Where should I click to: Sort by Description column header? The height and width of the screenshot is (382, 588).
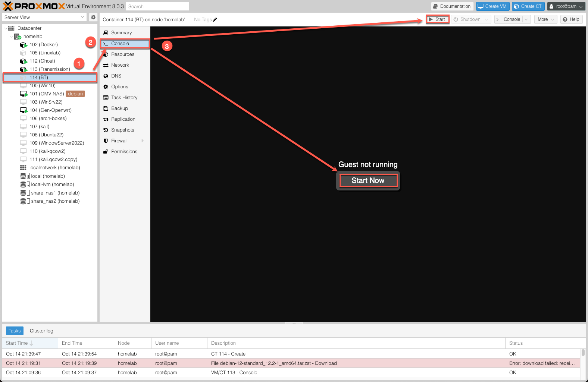[x=356, y=343]
